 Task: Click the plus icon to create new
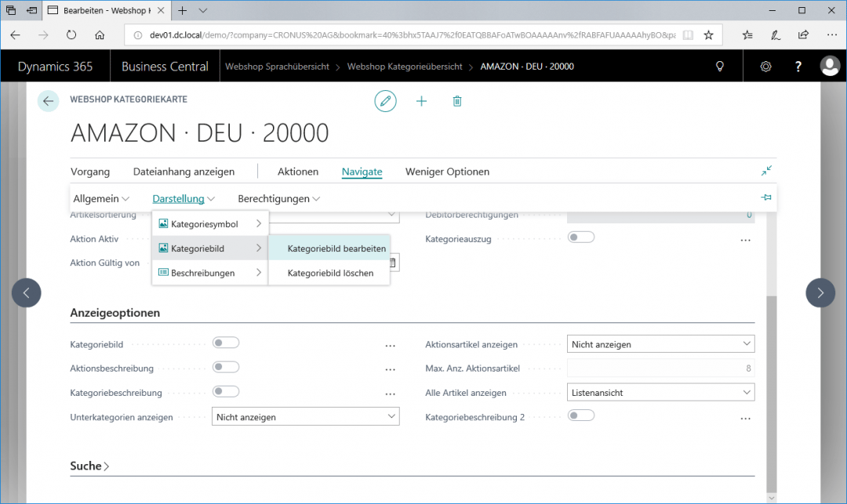(x=421, y=101)
